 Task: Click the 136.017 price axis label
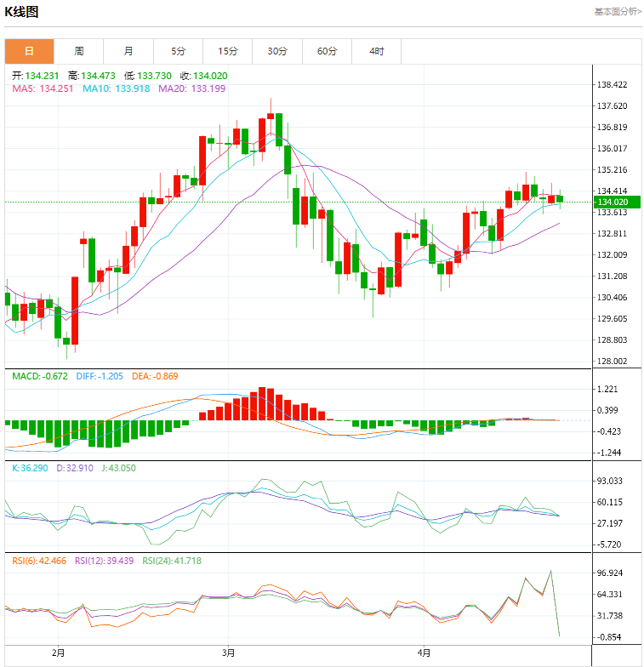pyautogui.click(x=613, y=148)
